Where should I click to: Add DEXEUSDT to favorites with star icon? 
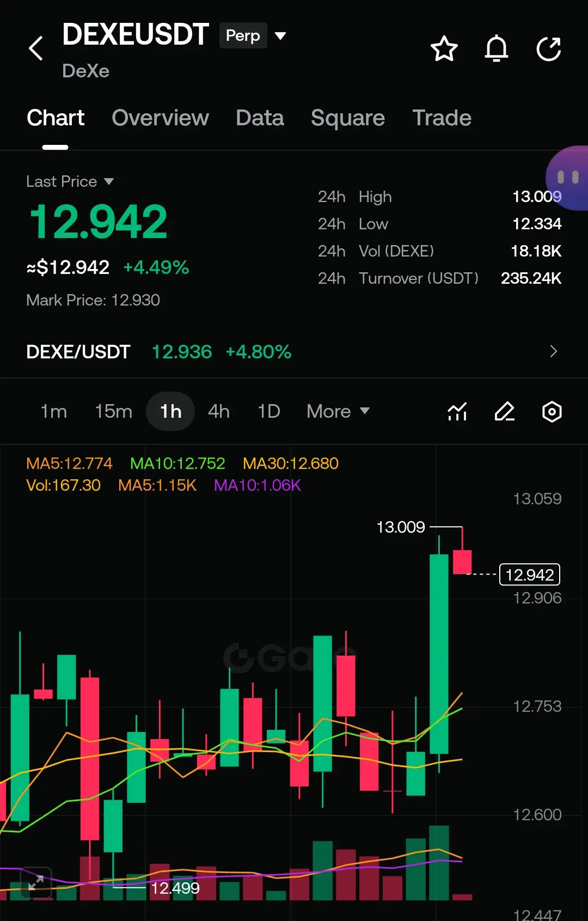pos(444,49)
